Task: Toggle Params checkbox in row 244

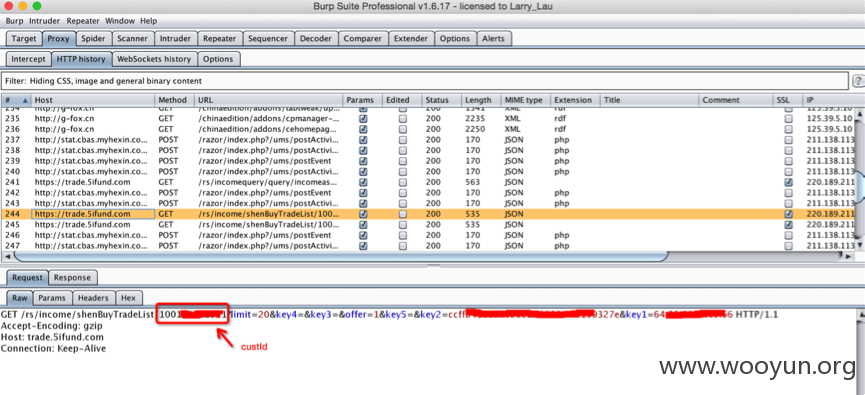Action: [363, 213]
